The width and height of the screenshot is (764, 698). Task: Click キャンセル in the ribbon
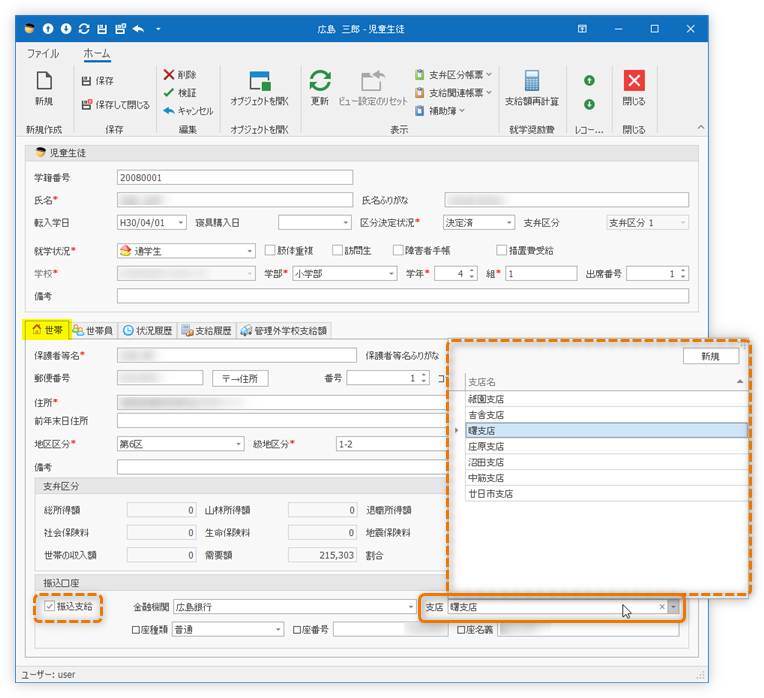pyautogui.click(x=189, y=111)
